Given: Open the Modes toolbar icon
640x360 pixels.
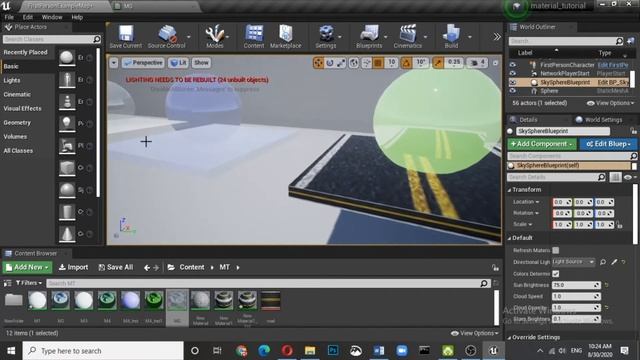Looking at the screenshot, I should tap(215, 37).
